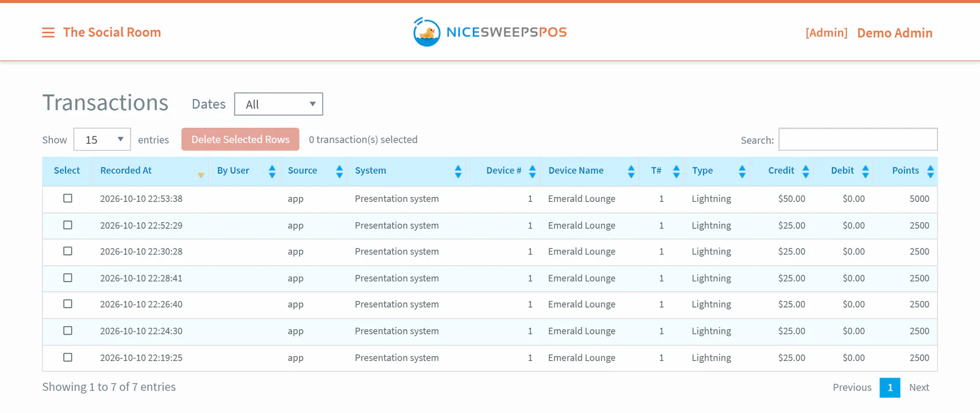Go to the Previous page
The width and height of the screenshot is (980, 413).
click(x=852, y=387)
